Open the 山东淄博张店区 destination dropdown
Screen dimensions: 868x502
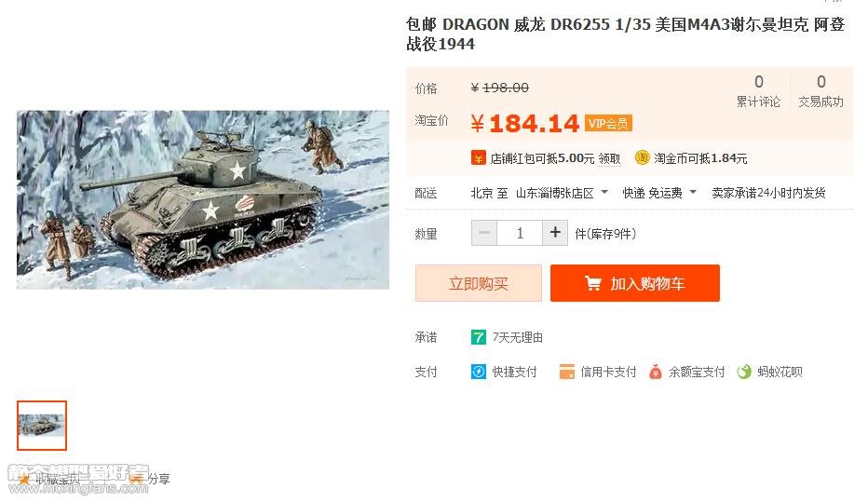click(562, 193)
